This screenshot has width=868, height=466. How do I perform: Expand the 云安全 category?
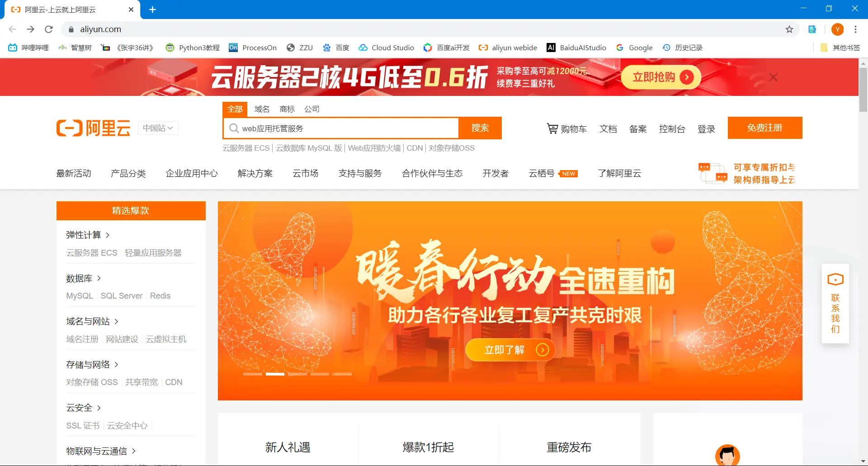click(x=84, y=408)
